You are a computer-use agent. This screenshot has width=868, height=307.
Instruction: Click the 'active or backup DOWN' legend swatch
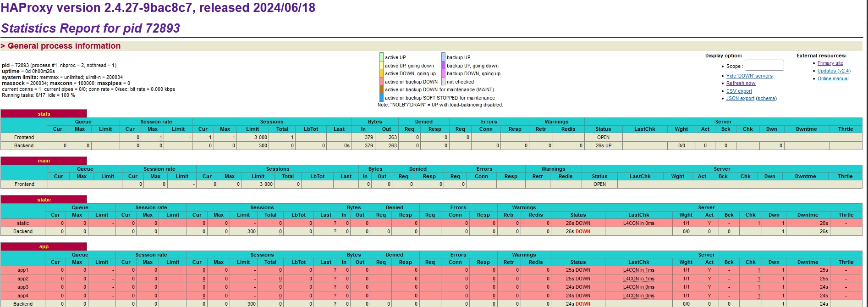point(381,82)
